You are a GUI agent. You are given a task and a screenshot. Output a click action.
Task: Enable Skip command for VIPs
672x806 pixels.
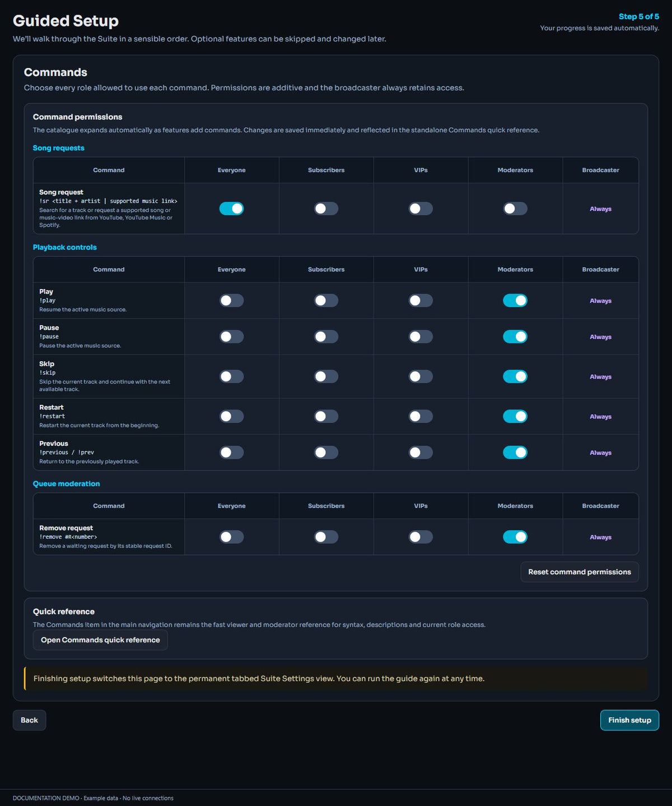[421, 376]
